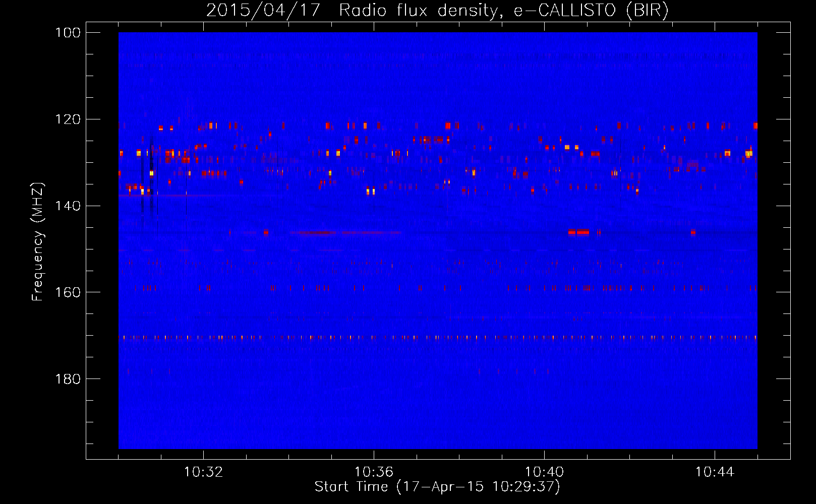The image size is (816, 504).
Task: Click the 10:40 time tick label
Action: 544,472
